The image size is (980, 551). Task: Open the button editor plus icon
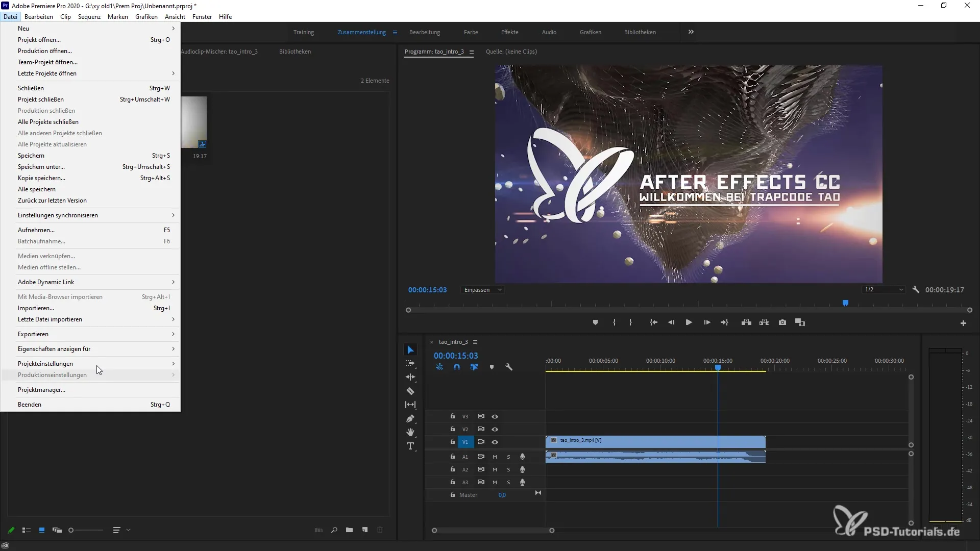[963, 323]
